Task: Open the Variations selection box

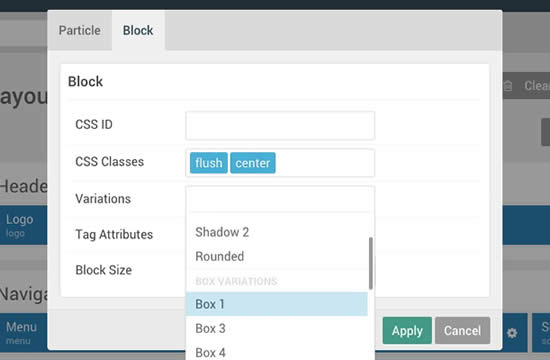Action: tap(280, 199)
